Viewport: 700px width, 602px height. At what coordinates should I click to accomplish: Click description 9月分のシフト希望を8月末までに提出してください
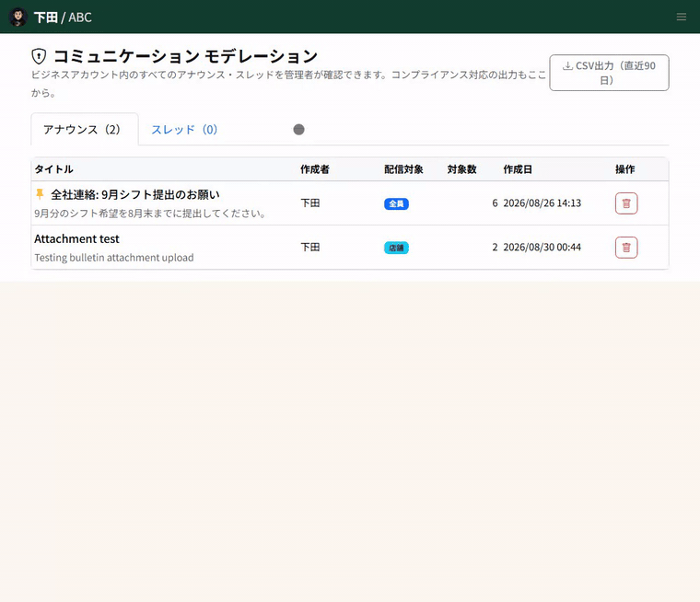point(150,214)
